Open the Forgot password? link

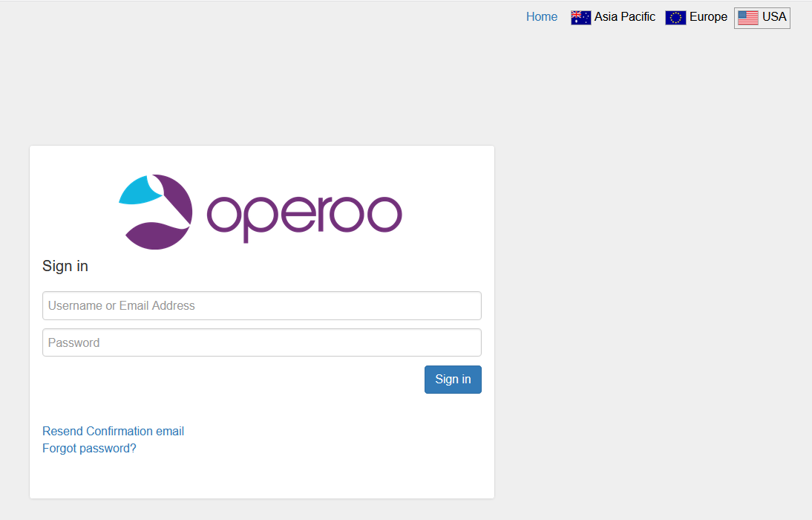point(89,448)
